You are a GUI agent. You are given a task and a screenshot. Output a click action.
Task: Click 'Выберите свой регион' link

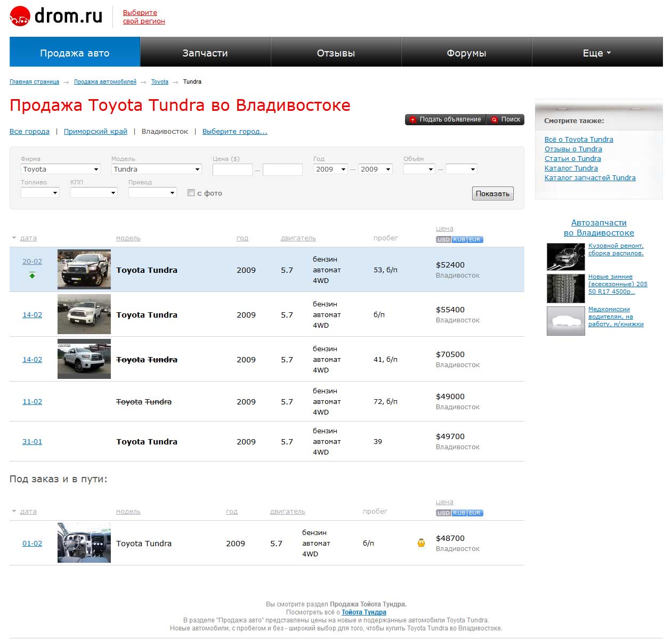(x=144, y=17)
